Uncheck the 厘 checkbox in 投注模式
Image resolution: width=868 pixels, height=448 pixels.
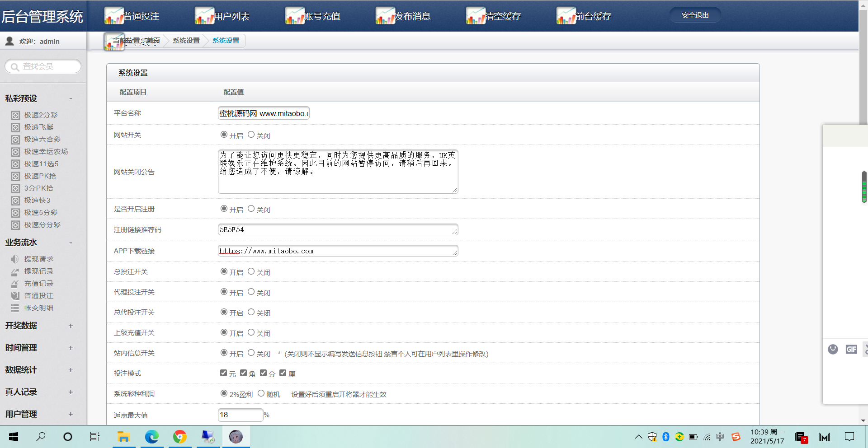click(x=283, y=373)
